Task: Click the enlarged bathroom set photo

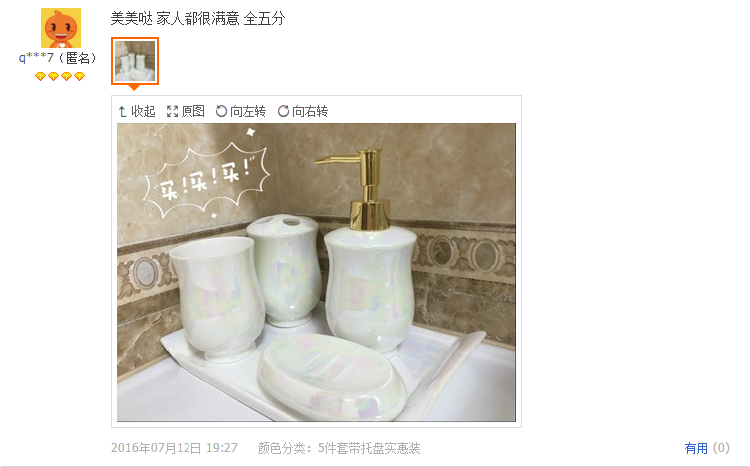Action: click(x=316, y=272)
